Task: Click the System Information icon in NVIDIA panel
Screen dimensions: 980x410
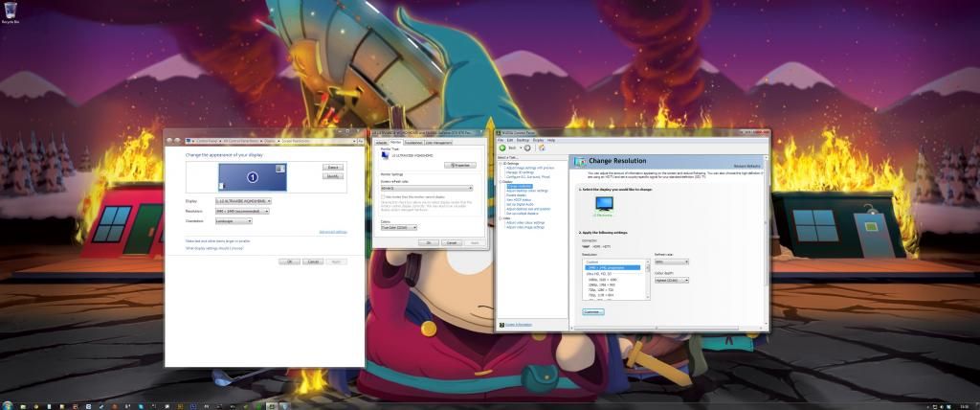Action: (x=501, y=324)
